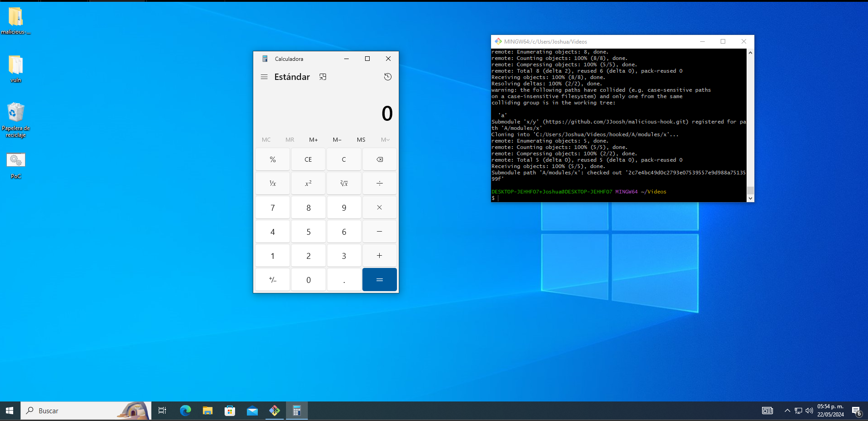
Task: Select the vuln folder on the desktop
Action: point(16,69)
